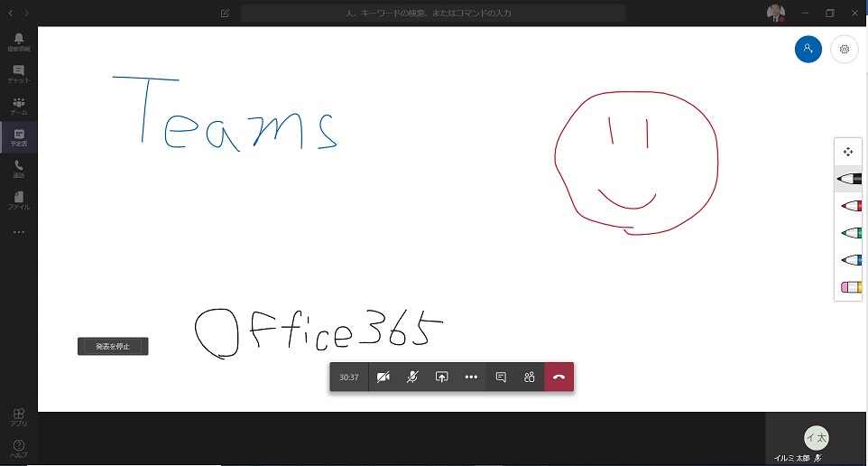Click the search or command input box

(x=433, y=13)
